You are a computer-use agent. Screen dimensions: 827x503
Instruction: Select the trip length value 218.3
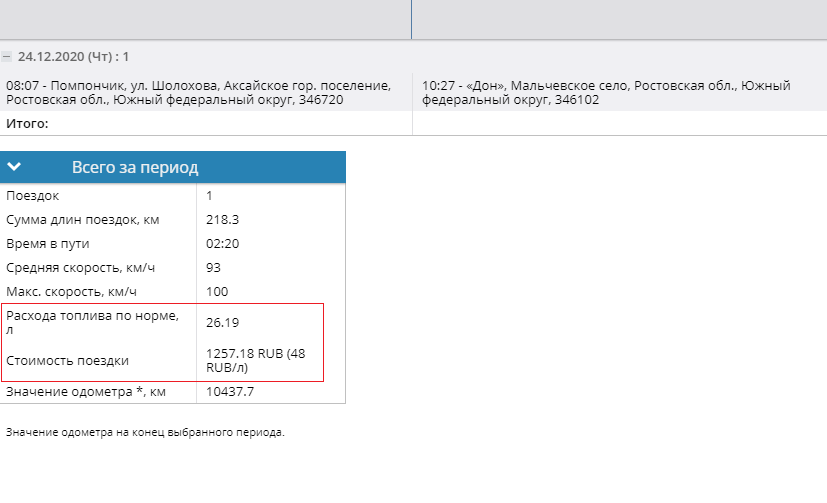(x=223, y=219)
